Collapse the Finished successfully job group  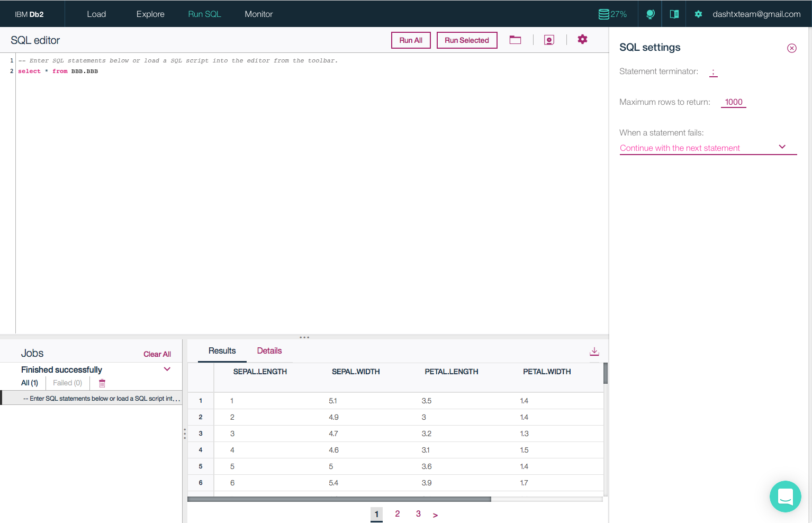167,369
